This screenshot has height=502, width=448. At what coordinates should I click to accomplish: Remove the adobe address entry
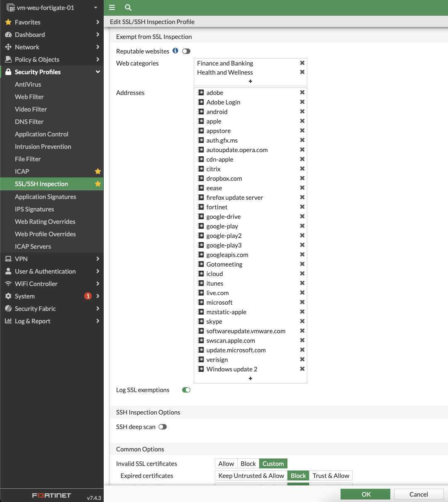302,92
